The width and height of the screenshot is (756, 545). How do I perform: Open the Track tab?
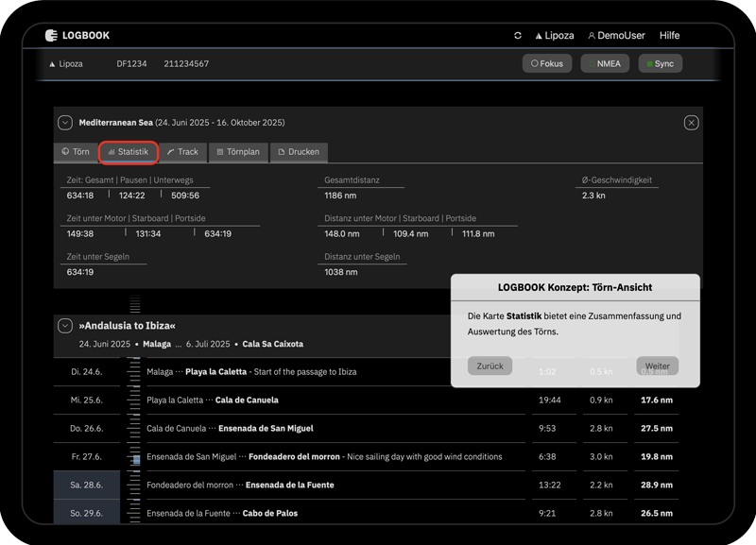coord(182,152)
